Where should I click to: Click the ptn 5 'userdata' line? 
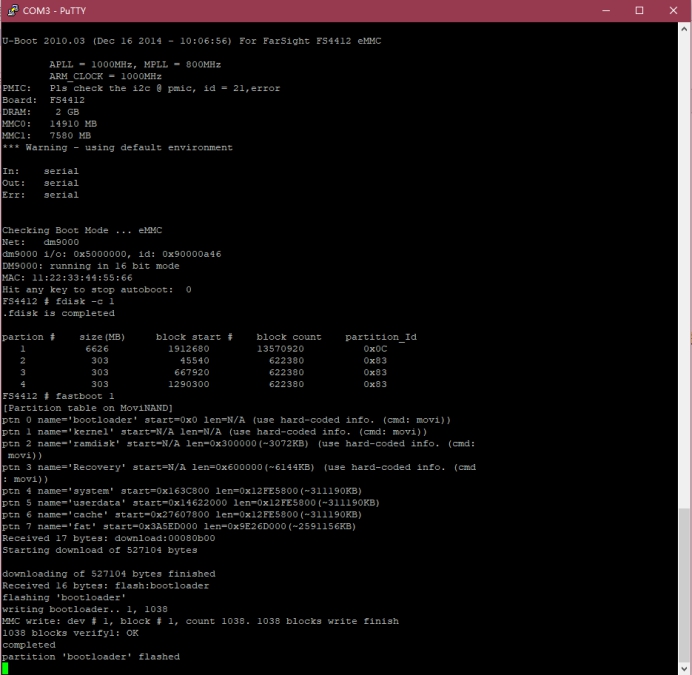191,503
